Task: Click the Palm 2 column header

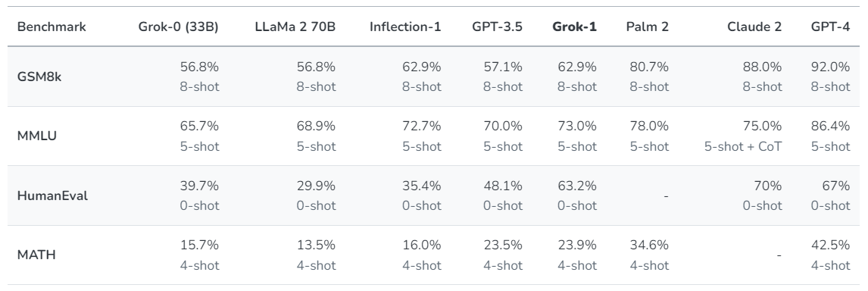Action: tap(647, 27)
